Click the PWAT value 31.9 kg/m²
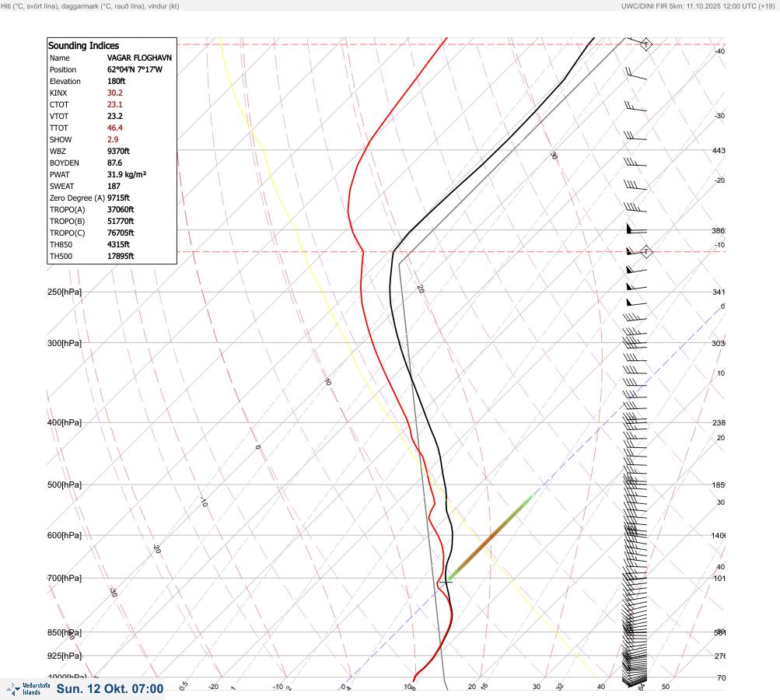This screenshot has width=780, height=700. (127, 175)
